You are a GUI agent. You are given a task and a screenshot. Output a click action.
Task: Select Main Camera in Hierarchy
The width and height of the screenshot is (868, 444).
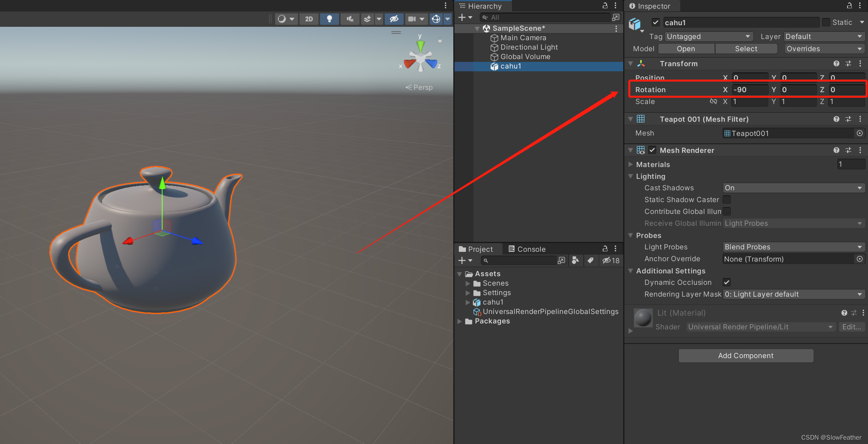tap(523, 38)
